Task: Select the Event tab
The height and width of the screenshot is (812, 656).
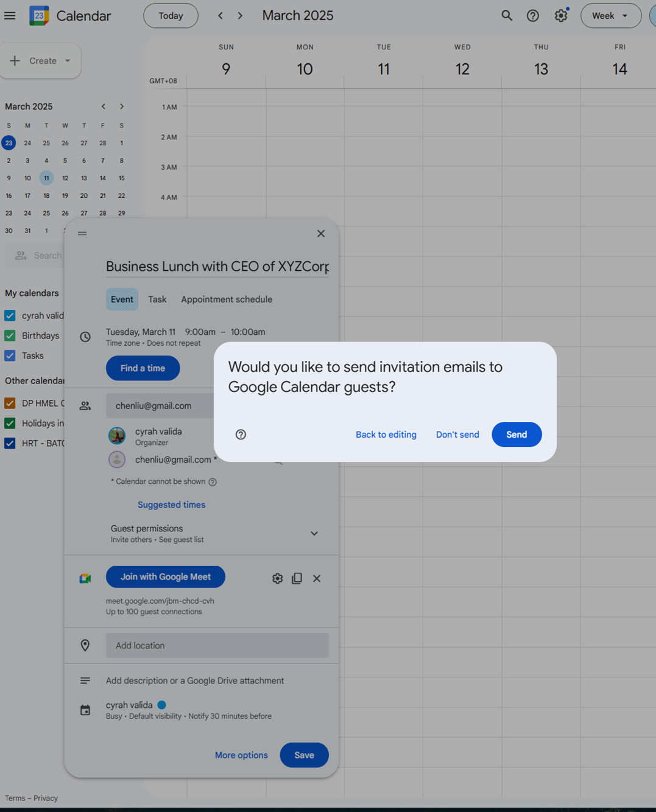Action: tap(122, 299)
